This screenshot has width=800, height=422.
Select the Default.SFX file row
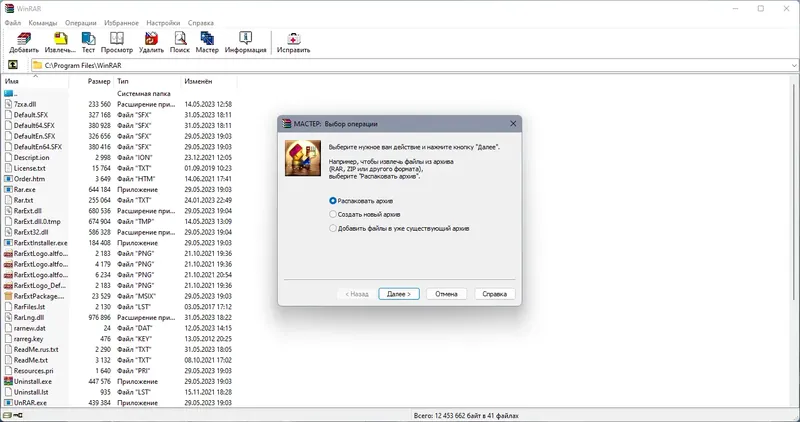(x=118, y=115)
